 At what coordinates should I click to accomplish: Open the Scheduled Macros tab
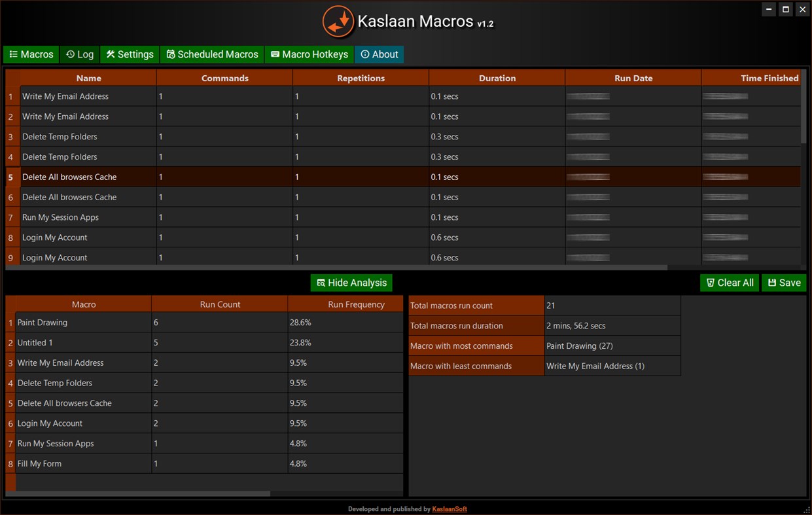(212, 54)
